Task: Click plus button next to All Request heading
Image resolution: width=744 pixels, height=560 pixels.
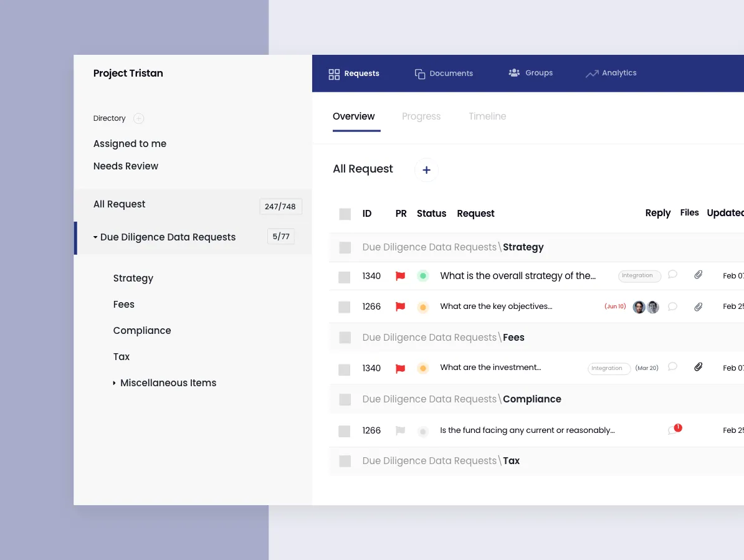Action: tap(426, 170)
